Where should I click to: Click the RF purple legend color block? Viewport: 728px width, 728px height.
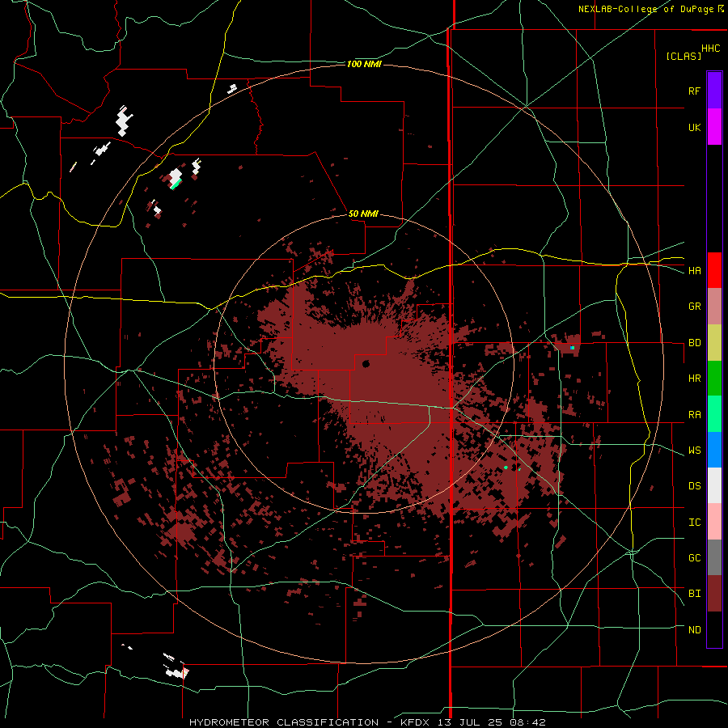click(714, 91)
